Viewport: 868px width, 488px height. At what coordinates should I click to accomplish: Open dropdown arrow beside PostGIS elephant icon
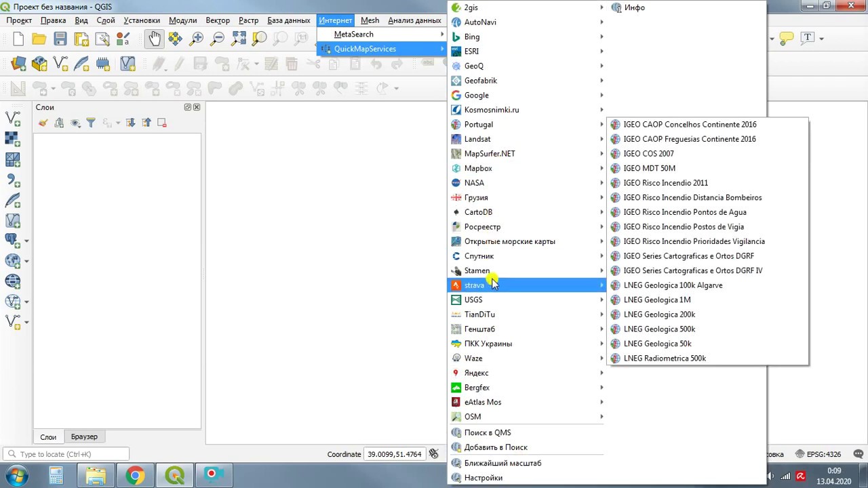coord(26,241)
